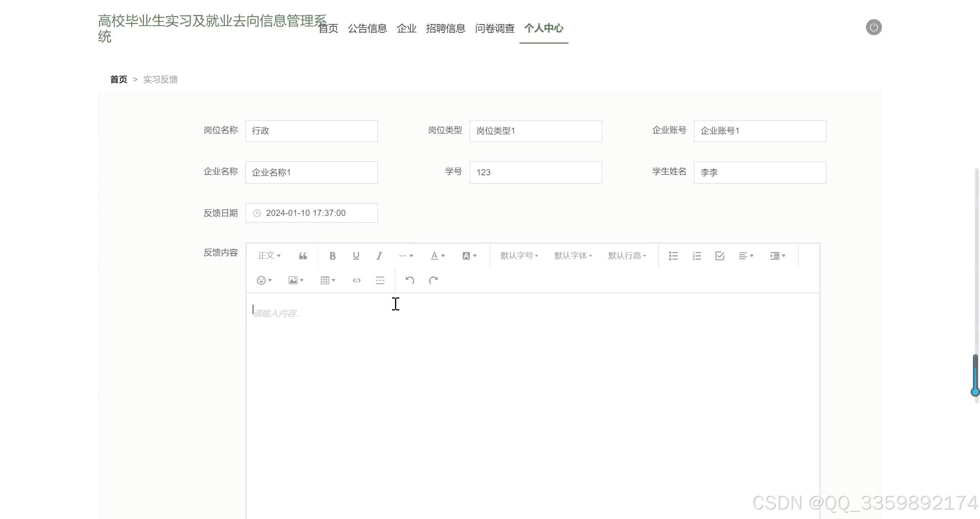Screen dimensions: 980x519
Task: Open the 正文 heading style dropdown
Action: pyautogui.click(x=269, y=256)
